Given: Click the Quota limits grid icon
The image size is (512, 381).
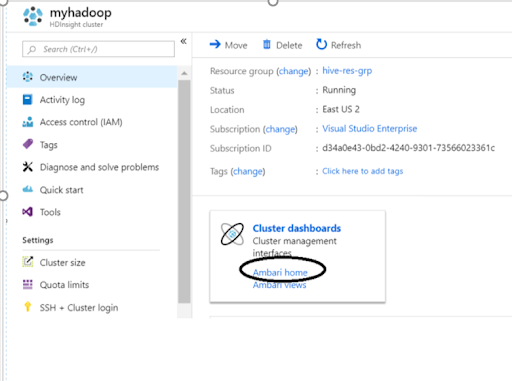Looking at the screenshot, I should (x=28, y=284).
